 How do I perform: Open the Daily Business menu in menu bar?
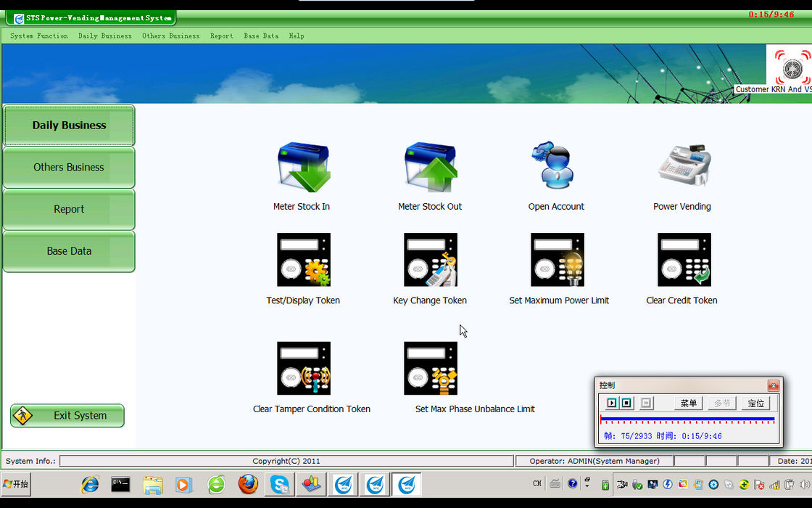pyautogui.click(x=105, y=36)
